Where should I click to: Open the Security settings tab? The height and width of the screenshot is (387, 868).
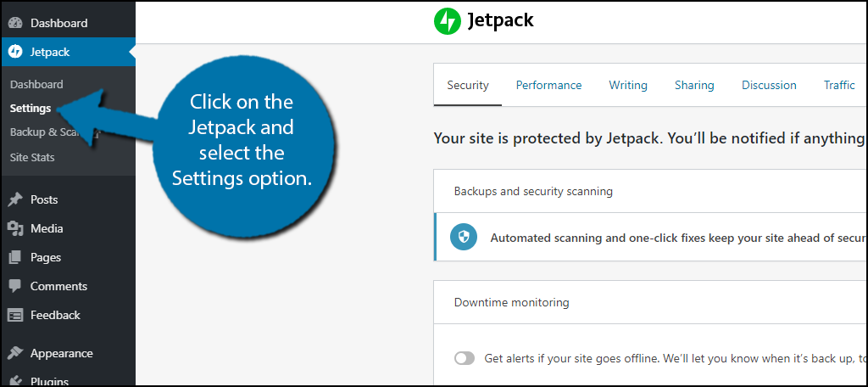(468, 85)
